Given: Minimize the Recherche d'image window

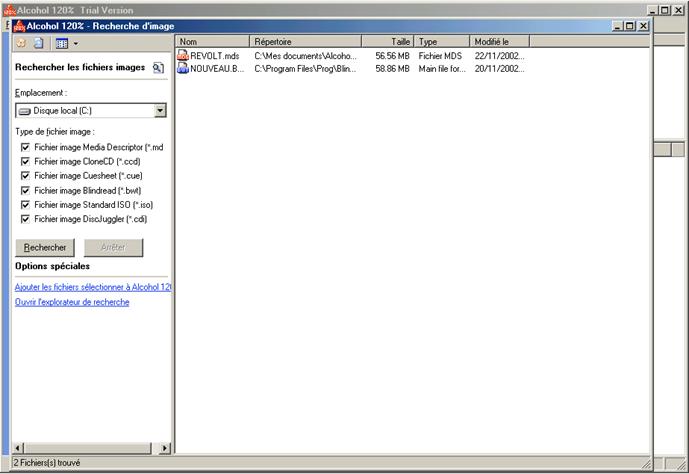Looking at the screenshot, I should tap(618, 26).
